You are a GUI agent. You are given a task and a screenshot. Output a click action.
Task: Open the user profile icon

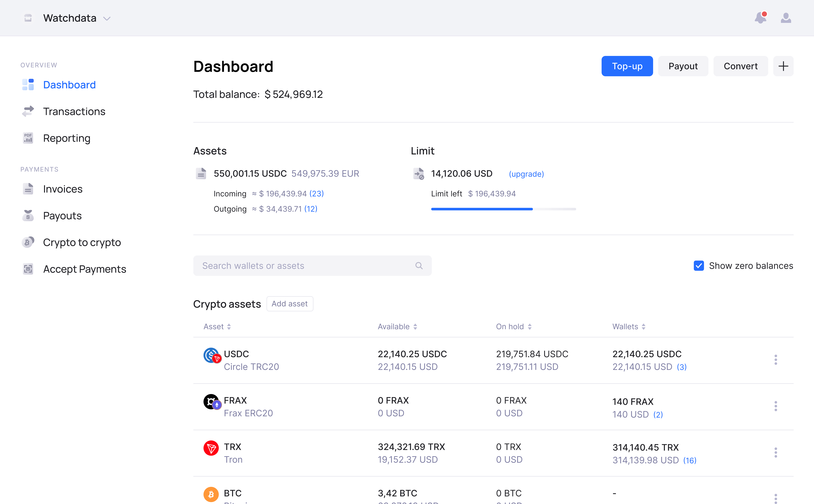pyautogui.click(x=786, y=18)
